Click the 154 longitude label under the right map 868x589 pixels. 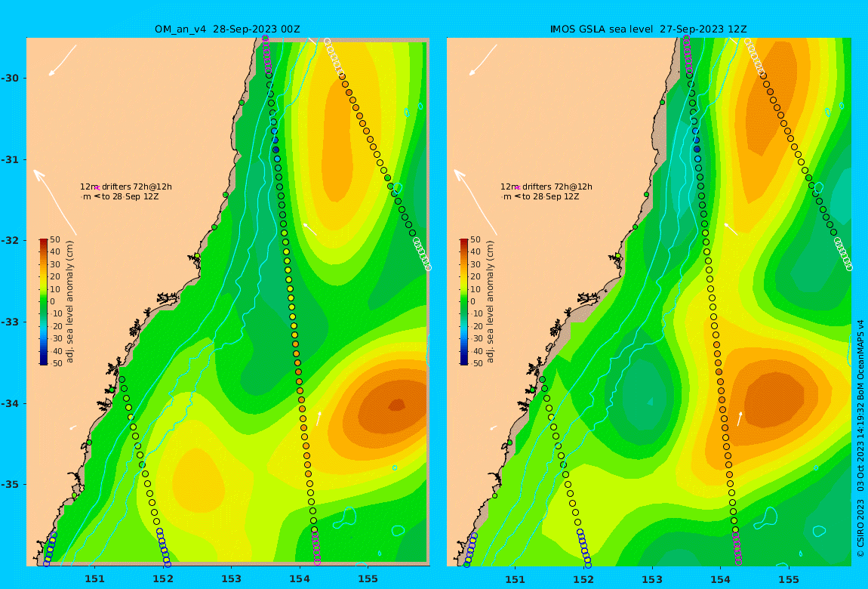click(720, 579)
